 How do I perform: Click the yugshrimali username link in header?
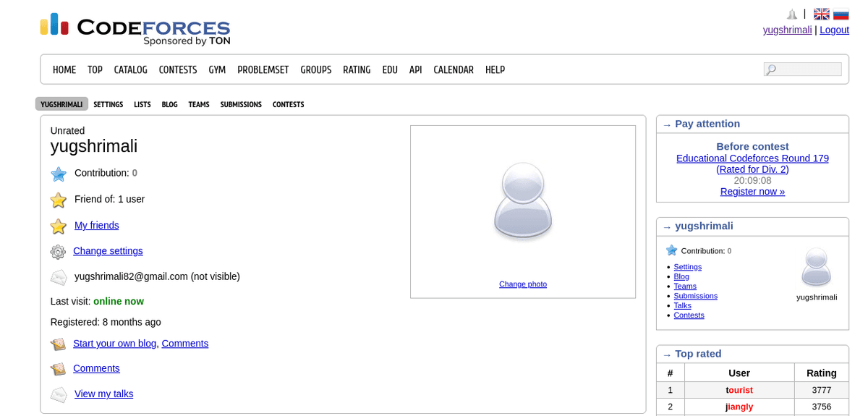click(x=787, y=30)
